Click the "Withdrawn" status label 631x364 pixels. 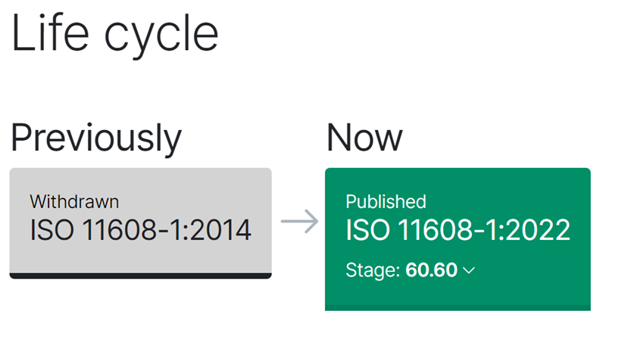(x=74, y=201)
